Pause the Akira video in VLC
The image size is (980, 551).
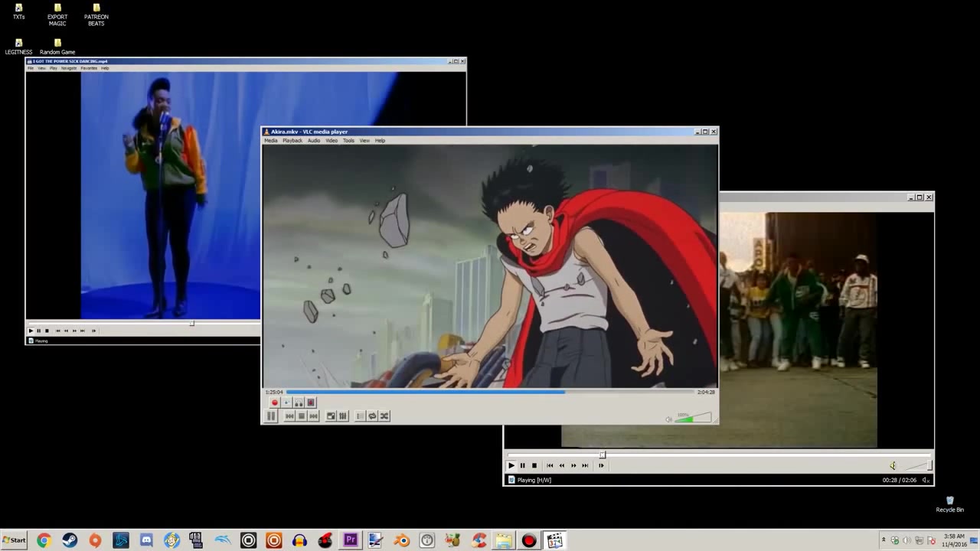coord(271,416)
